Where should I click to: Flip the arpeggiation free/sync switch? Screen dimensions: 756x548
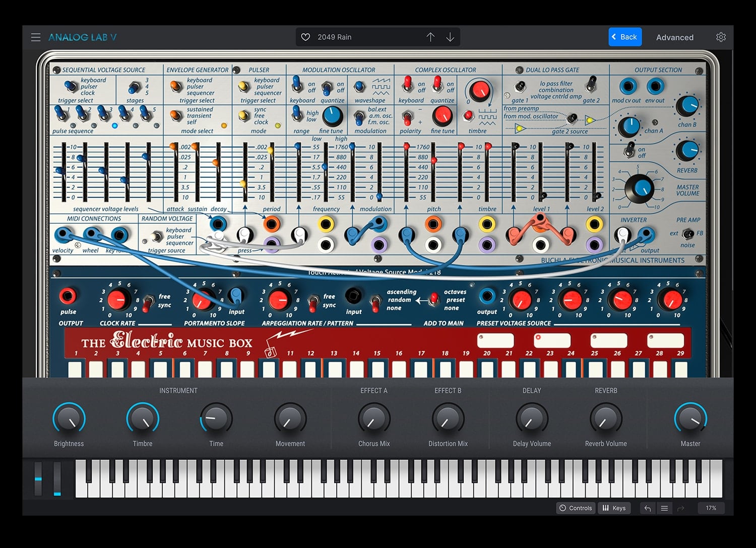tap(313, 303)
